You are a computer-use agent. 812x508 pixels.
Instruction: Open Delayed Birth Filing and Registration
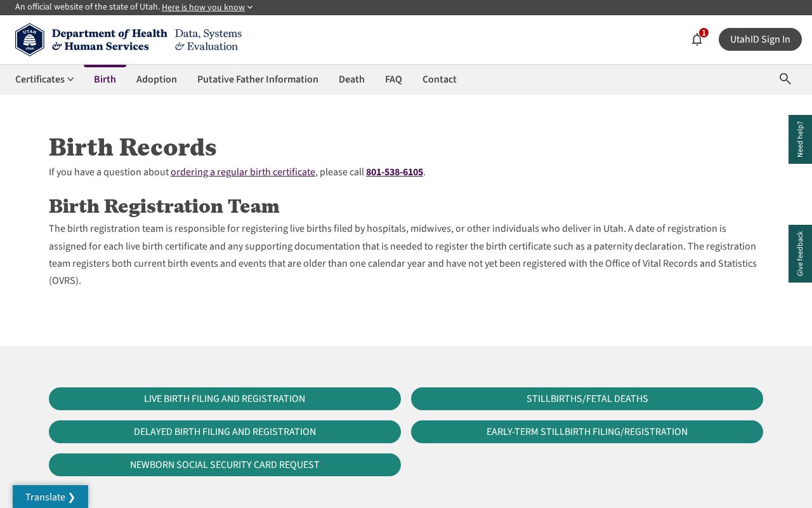coord(225,432)
